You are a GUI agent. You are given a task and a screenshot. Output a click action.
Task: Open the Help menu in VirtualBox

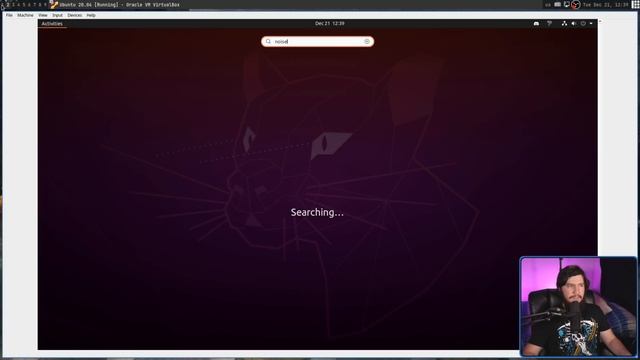(91, 15)
